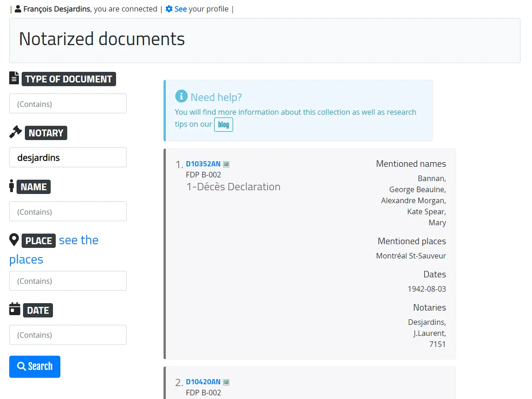Image resolution: width=532 pixels, height=399 pixels.
Task: Click the document icon beside Type of Document
Action: [x=14, y=78]
